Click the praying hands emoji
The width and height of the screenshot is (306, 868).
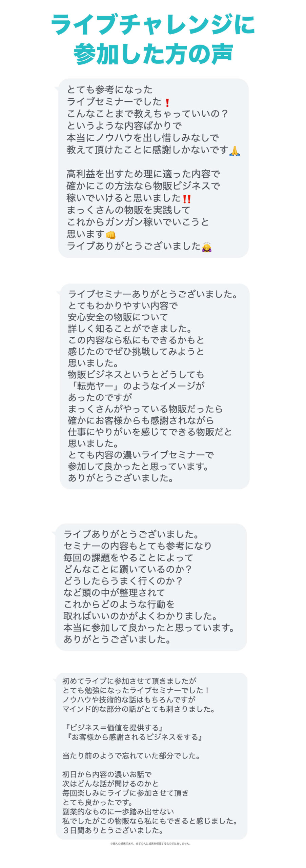(x=234, y=150)
